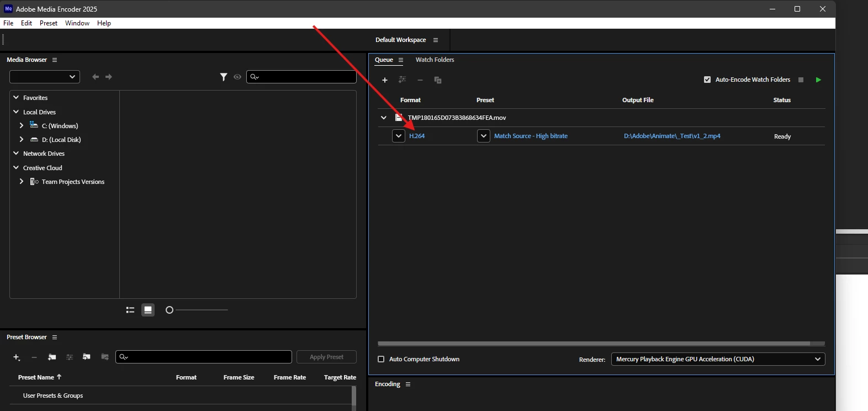
Task: Click the Media Browser search field
Action: pos(301,77)
